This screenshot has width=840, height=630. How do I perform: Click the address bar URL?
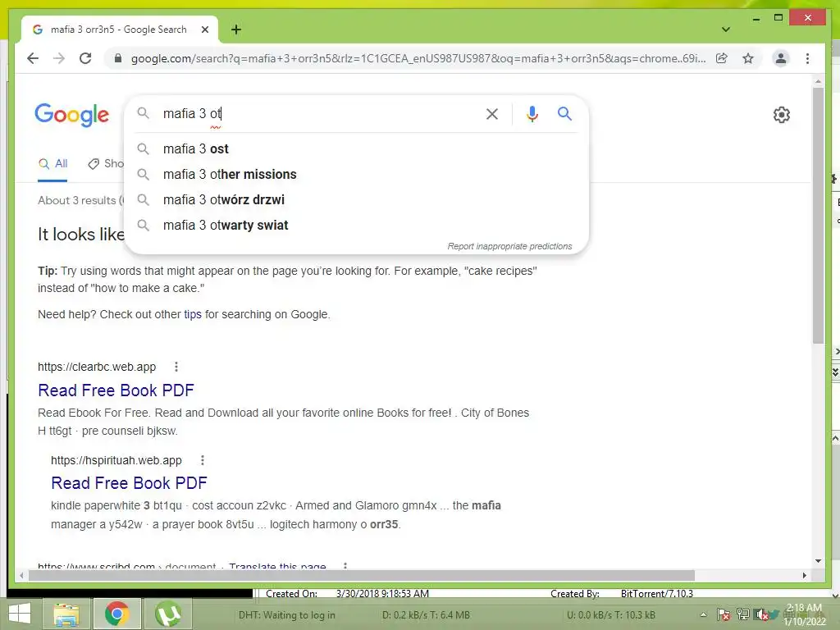click(418, 58)
